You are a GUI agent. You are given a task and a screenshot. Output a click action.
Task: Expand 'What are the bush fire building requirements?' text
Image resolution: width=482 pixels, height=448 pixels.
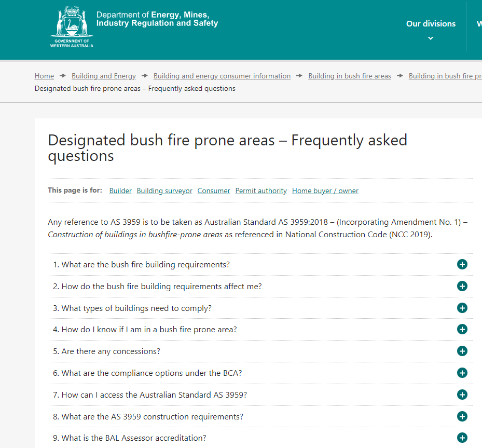click(145, 265)
